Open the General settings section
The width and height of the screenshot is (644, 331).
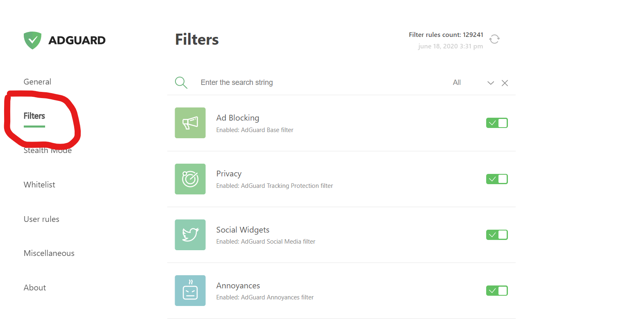[37, 82]
